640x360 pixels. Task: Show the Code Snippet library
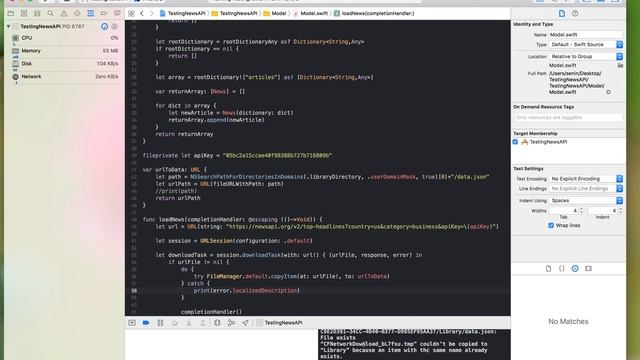click(x=562, y=269)
